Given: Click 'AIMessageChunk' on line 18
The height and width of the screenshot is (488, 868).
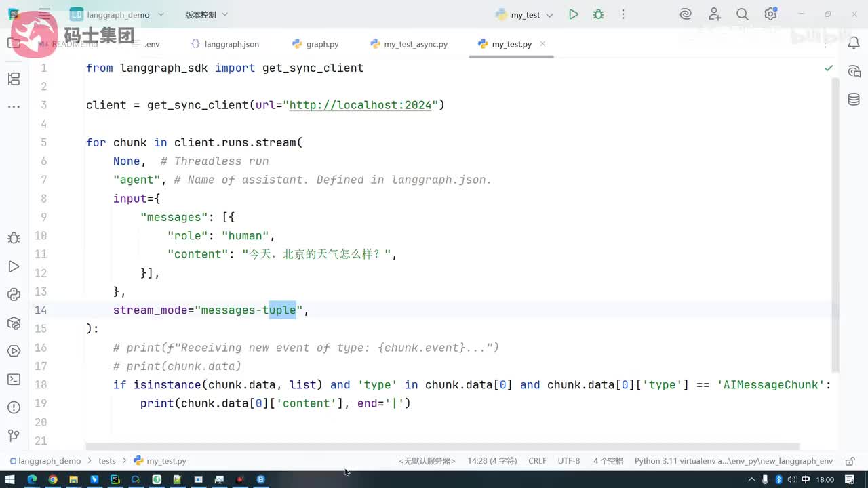Looking at the screenshot, I should coord(771,385).
